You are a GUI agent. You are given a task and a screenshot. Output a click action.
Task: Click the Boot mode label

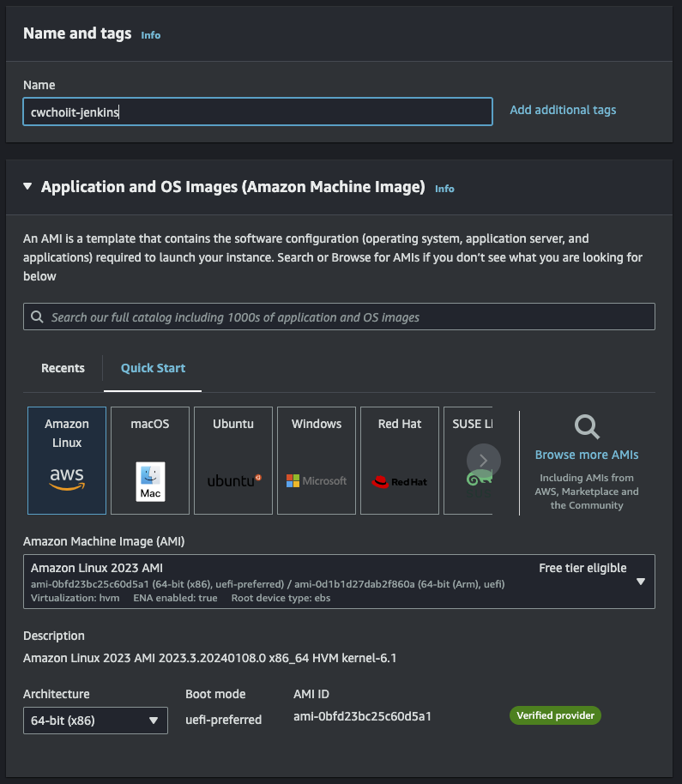[x=215, y=694]
